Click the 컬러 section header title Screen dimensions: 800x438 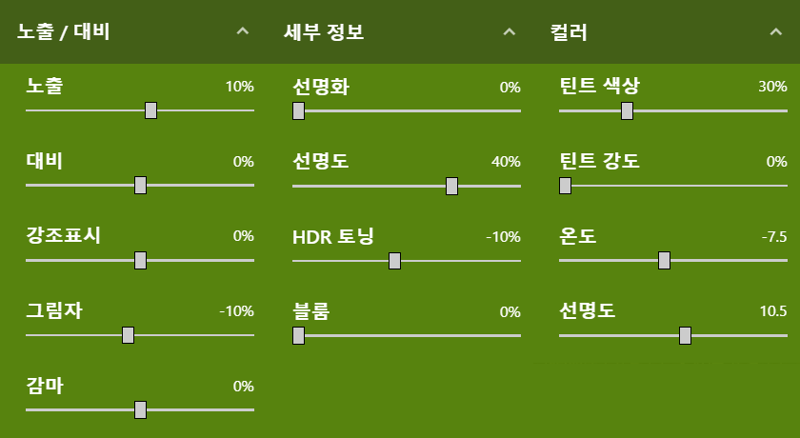568,32
